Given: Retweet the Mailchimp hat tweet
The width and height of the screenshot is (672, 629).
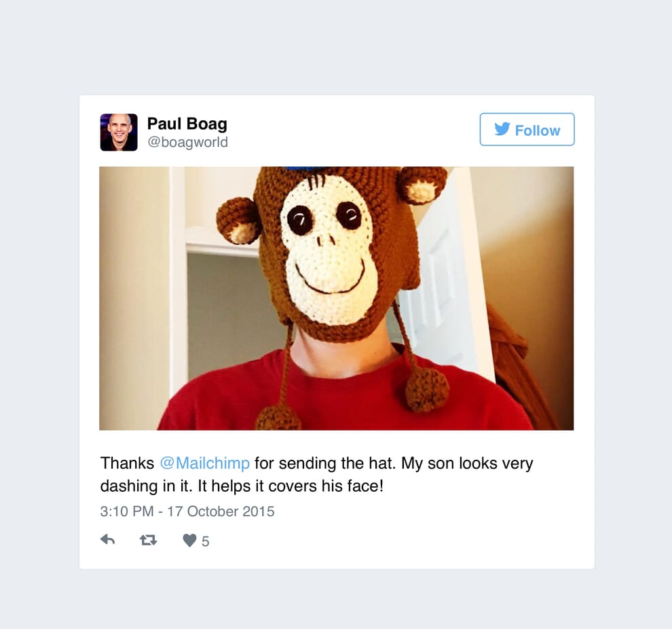Looking at the screenshot, I should point(148,540).
